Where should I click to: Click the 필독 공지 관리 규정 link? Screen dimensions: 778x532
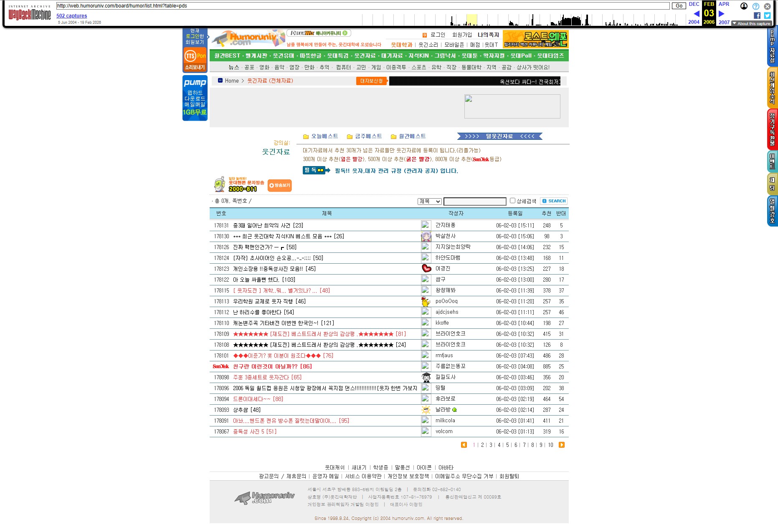pyautogui.click(x=396, y=171)
